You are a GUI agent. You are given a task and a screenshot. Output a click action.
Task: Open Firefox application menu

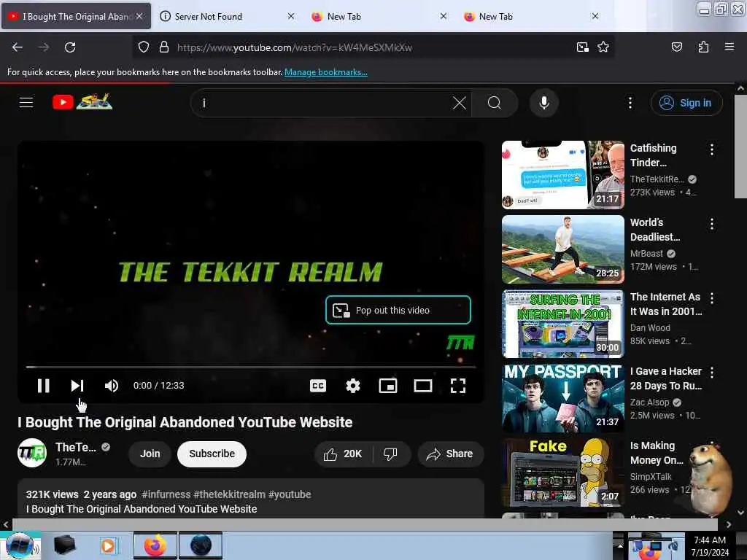tap(729, 47)
